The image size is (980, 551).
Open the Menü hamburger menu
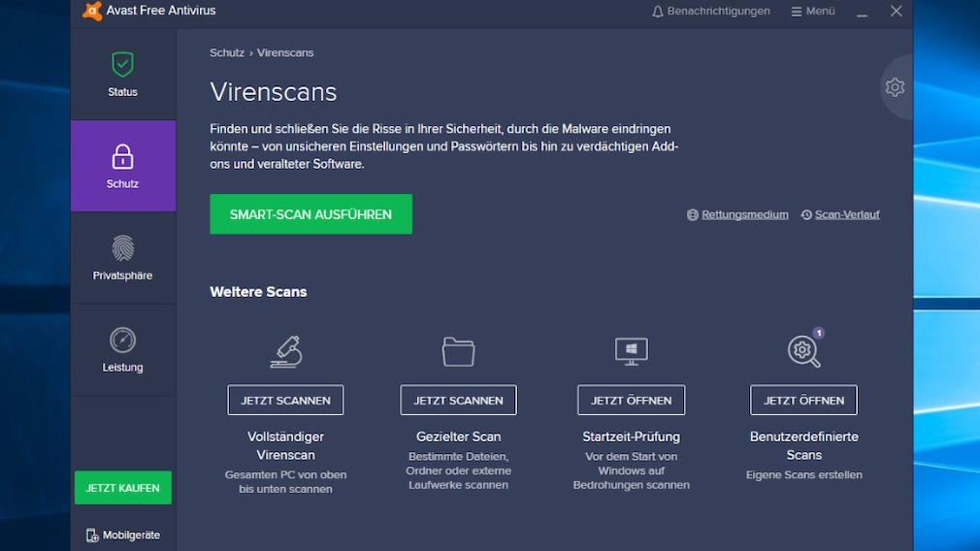point(812,12)
